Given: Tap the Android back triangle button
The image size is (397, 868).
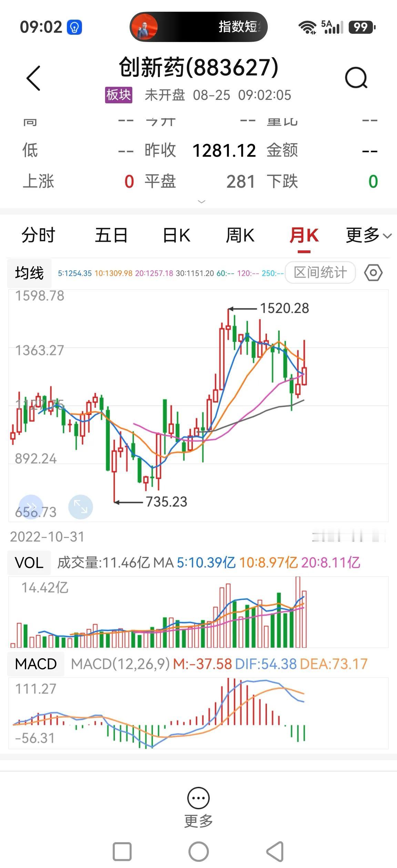Looking at the screenshot, I should pos(275,852).
